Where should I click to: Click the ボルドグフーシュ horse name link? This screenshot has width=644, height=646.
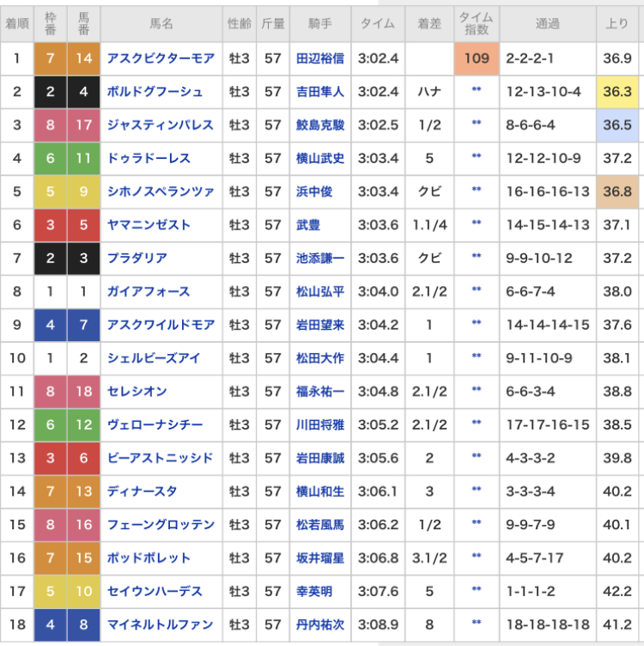(x=155, y=92)
